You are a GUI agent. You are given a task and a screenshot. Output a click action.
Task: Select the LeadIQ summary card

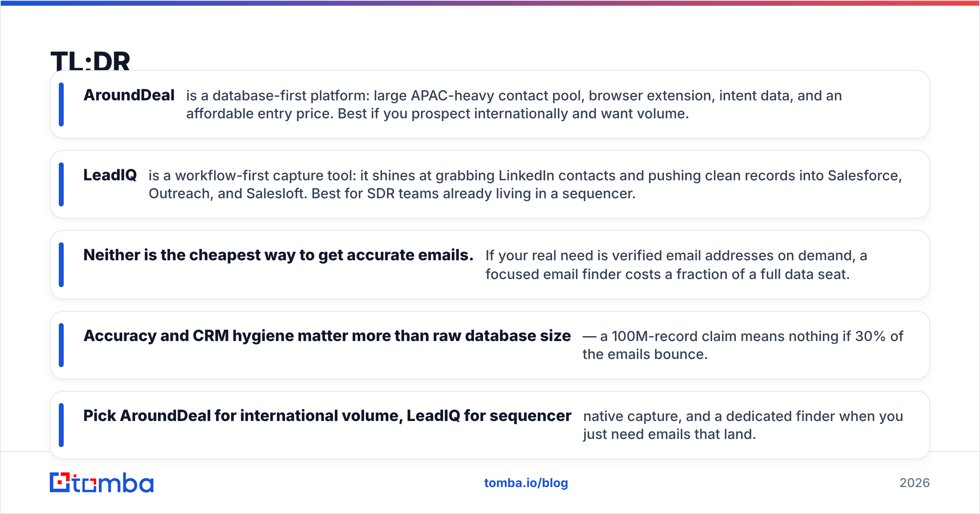490,184
